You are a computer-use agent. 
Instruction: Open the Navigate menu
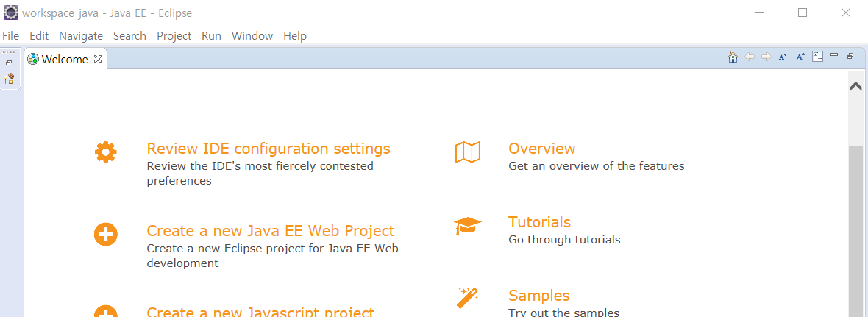coord(81,36)
